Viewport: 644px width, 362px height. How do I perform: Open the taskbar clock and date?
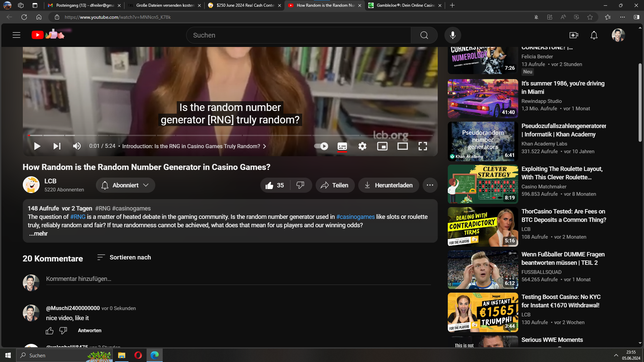click(x=631, y=355)
